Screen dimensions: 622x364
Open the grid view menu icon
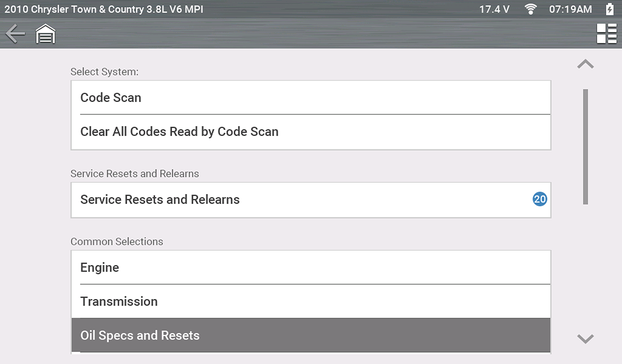pos(606,34)
